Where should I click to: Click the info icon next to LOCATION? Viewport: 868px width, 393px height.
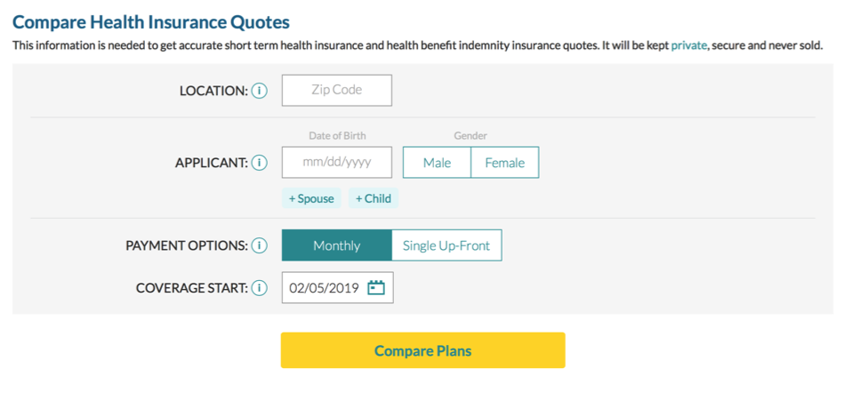point(259,91)
